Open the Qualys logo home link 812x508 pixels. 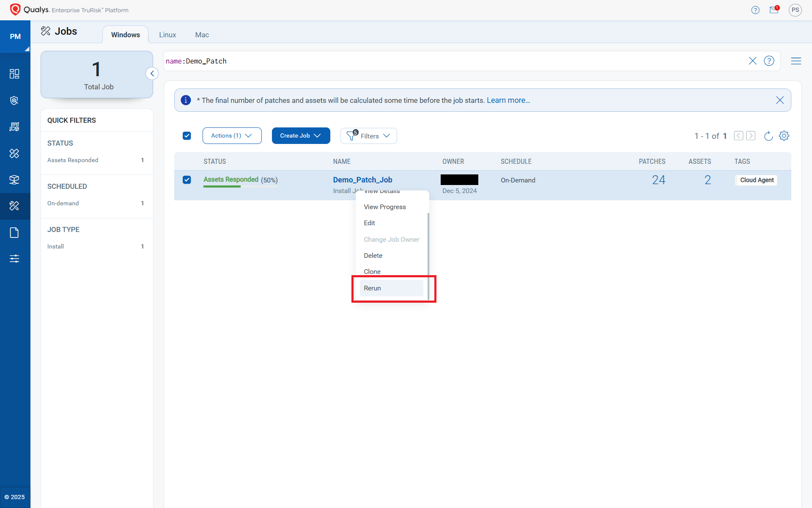(69, 10)
